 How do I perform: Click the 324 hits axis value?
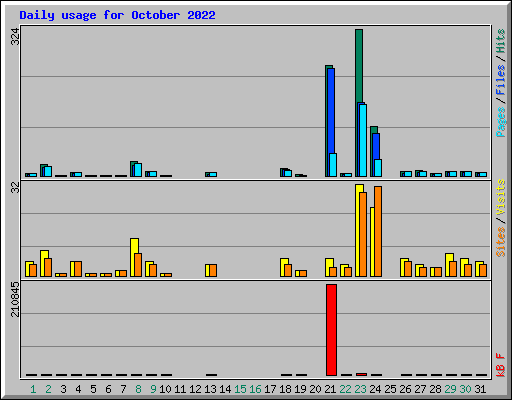(x=15, y=37)
